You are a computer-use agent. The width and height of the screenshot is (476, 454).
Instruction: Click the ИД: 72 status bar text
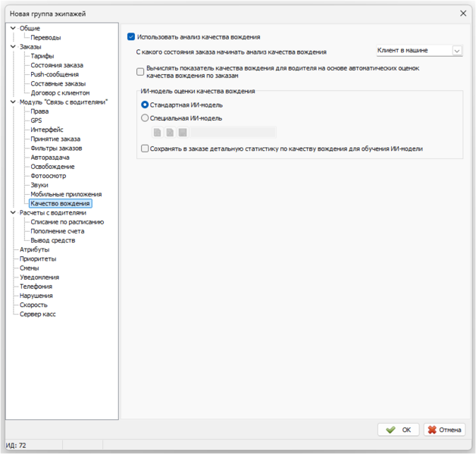16,445
